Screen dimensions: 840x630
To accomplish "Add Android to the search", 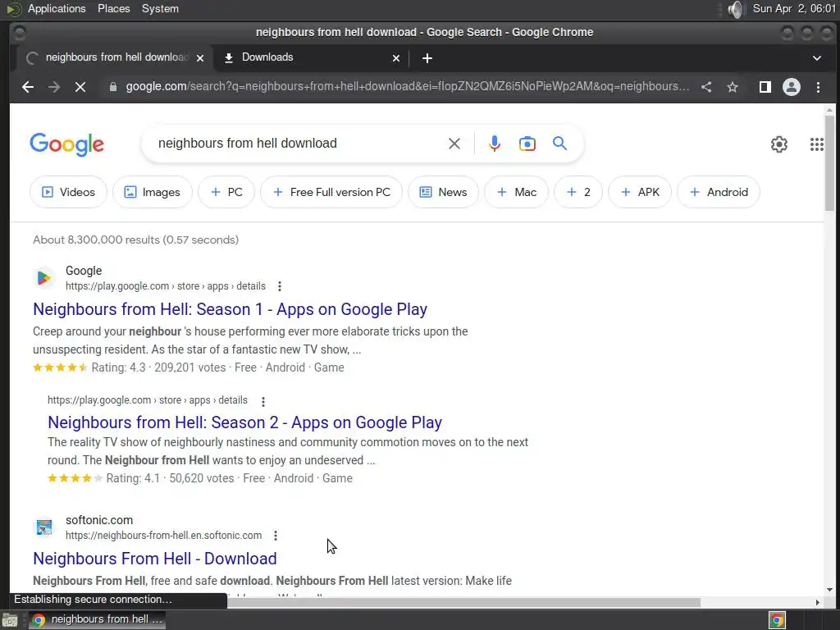I will 719,192.
